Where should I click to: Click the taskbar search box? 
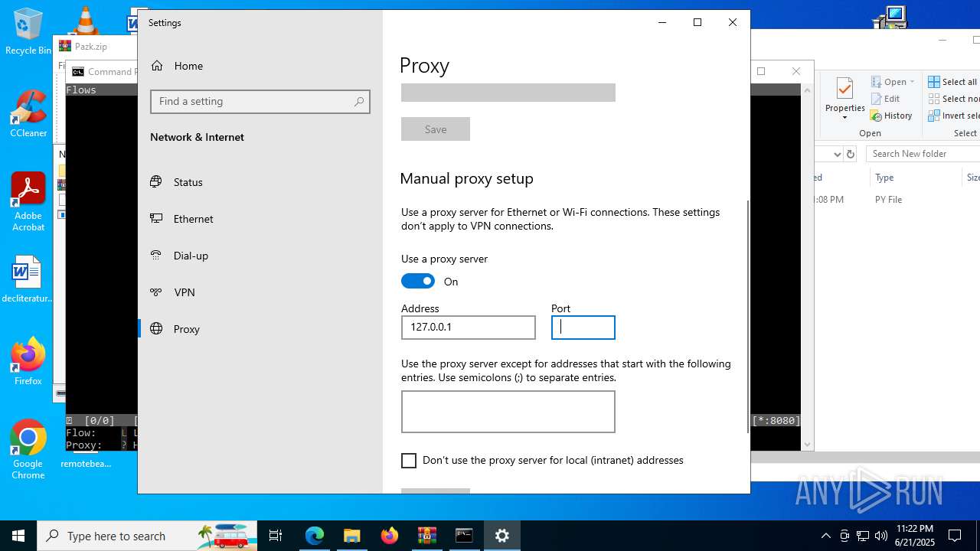tap(147, 536)
